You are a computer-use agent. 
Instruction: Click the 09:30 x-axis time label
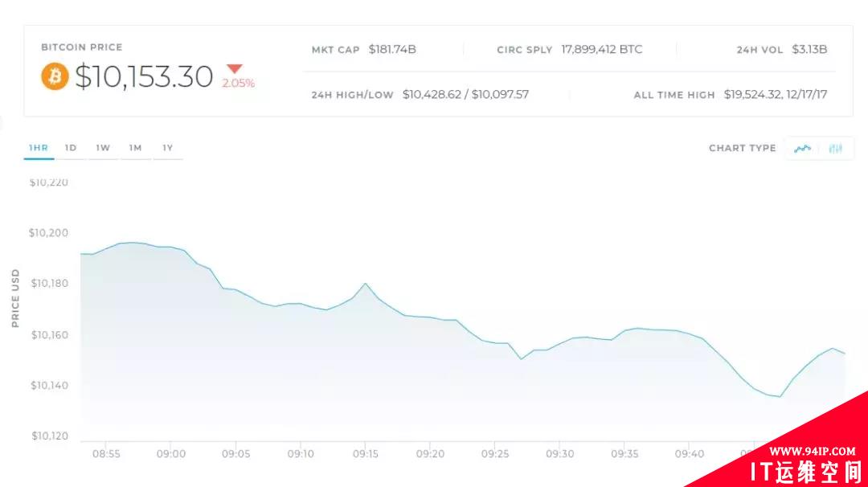tap(559, 454)
